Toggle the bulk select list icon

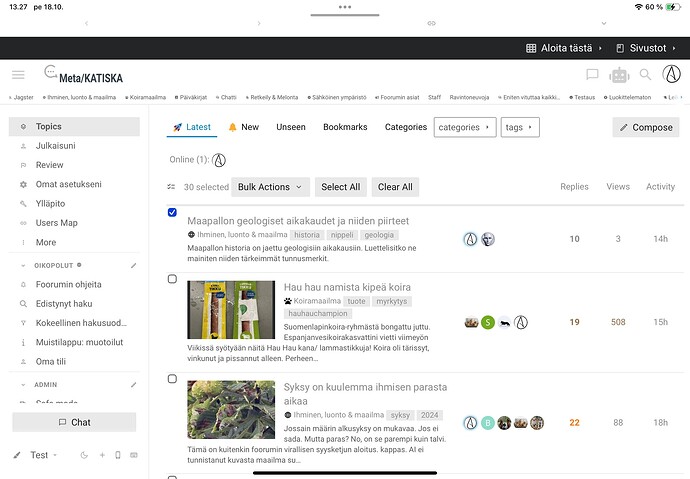(x=171, y=187)
